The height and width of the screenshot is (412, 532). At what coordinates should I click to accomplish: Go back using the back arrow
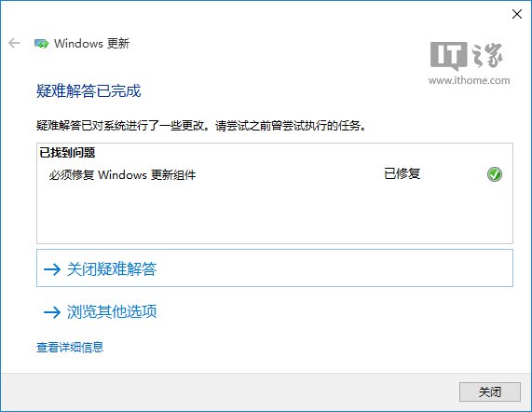[x=14, y=43]
